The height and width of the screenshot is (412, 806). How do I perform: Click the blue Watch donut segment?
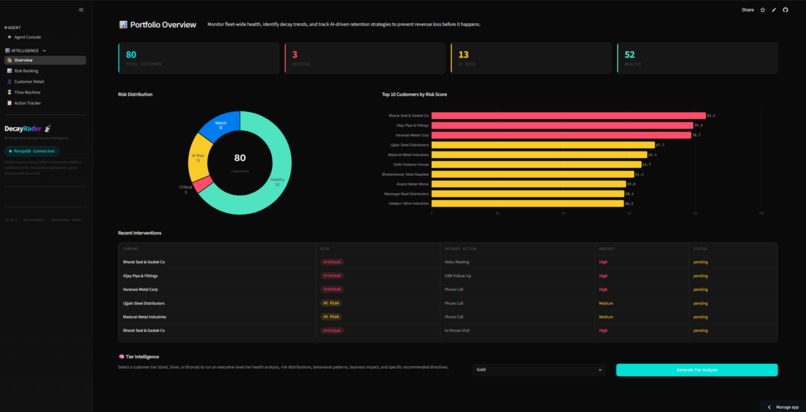click(221, 125)
